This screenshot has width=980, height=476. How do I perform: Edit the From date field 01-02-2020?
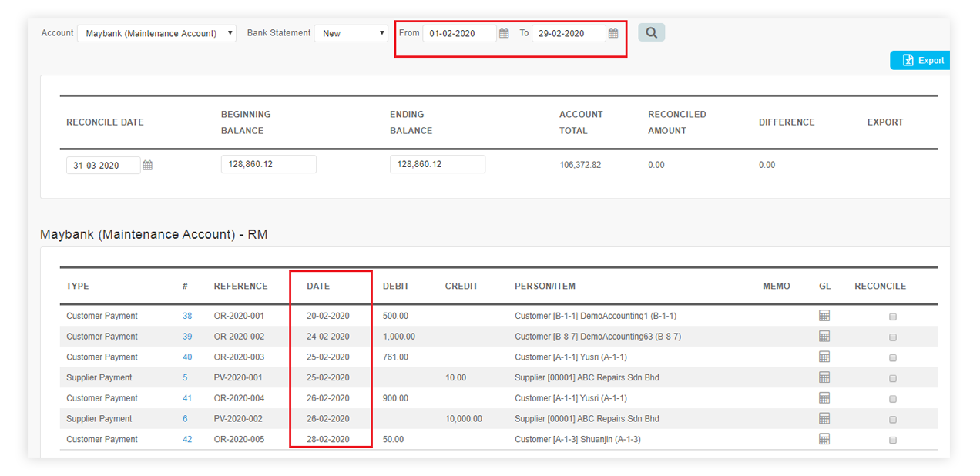click(x=459, y=33)
